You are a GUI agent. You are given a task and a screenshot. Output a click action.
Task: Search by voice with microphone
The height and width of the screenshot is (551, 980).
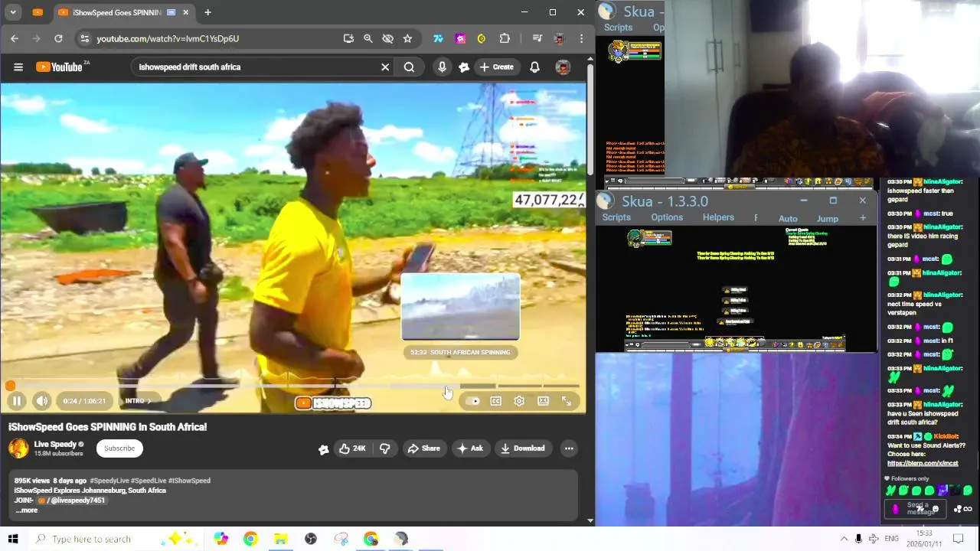[442, 67]
